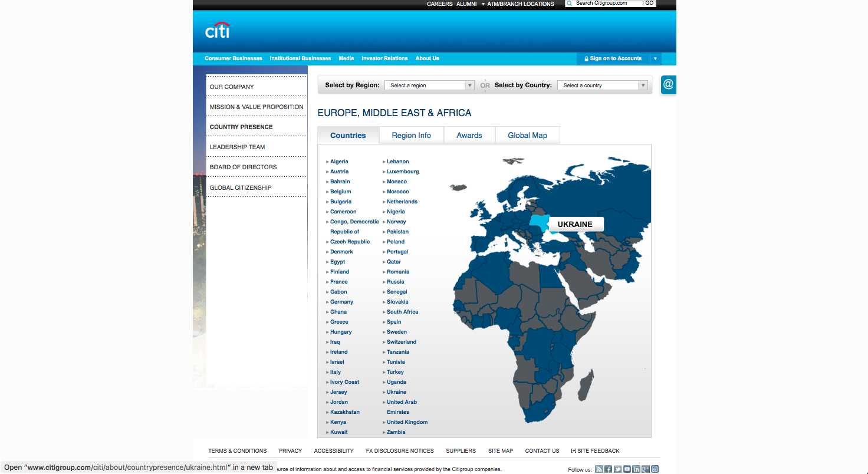This screenshot has height=474, width=868.
Task: Click the GO search button
Action: click(649, 4)
